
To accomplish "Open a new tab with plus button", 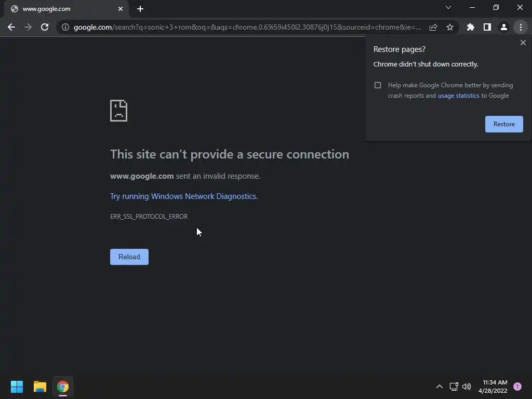I will [x=140, y=9].
